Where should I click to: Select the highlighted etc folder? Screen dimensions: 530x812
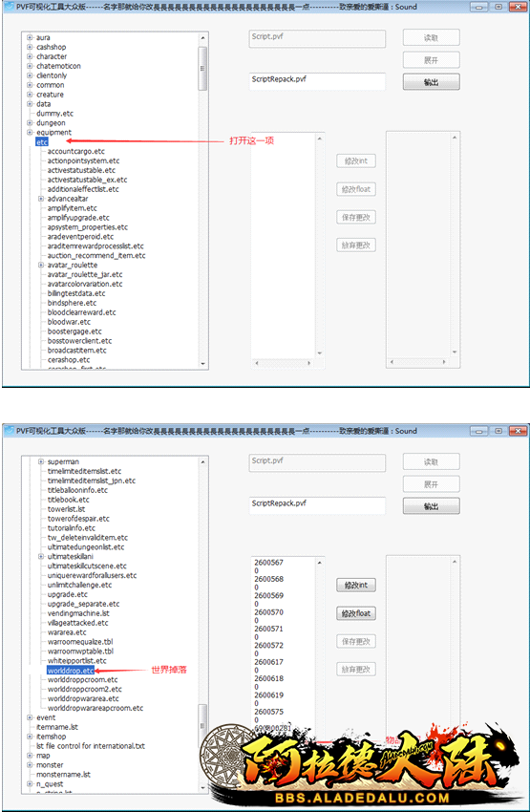click(x=42, y=142)
